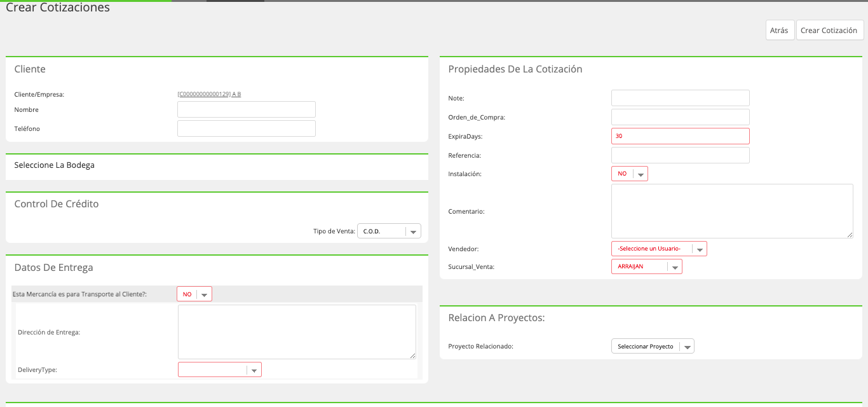This screenshot has width=868, height=407.
Task: Focus the Teléfono input field
Action: tap(247, 128)
